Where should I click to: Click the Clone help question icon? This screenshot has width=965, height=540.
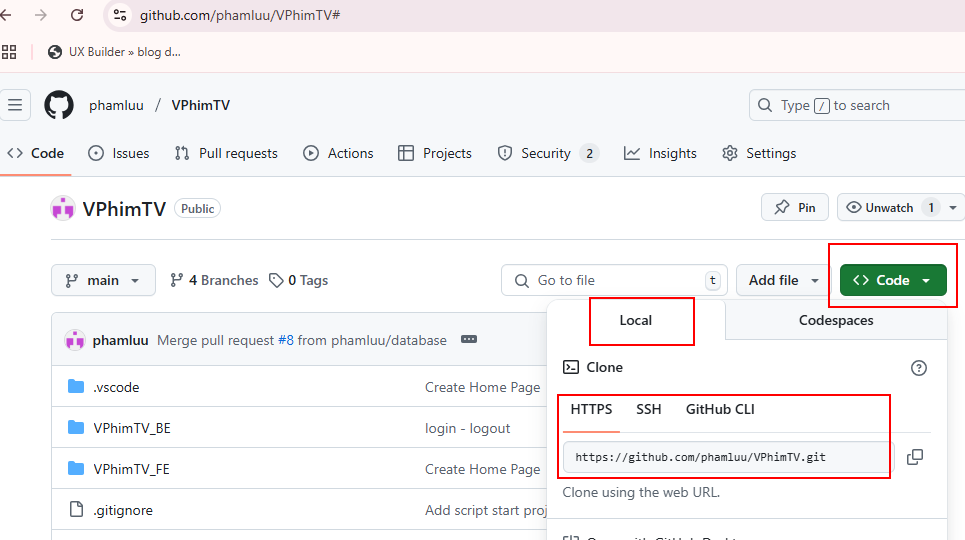pyautogui.click(x=918, y=368)
